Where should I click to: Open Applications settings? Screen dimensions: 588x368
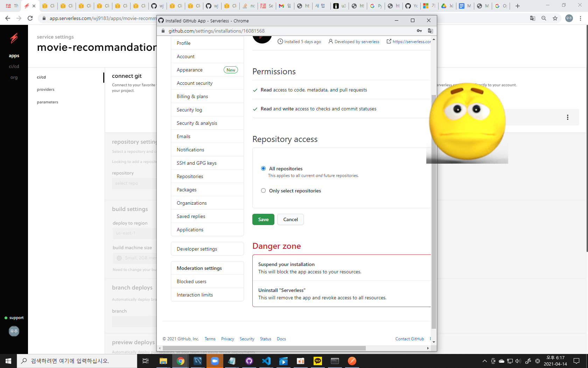[207, 230]
